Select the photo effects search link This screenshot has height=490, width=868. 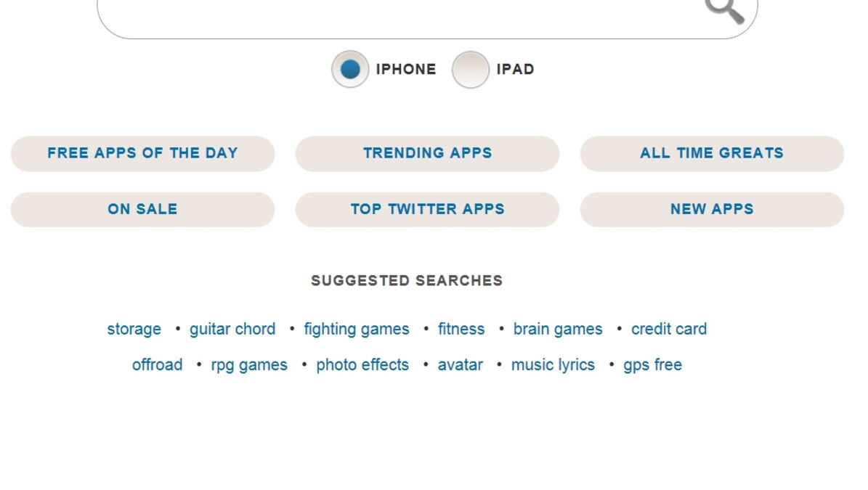click(x=362, y=364)
